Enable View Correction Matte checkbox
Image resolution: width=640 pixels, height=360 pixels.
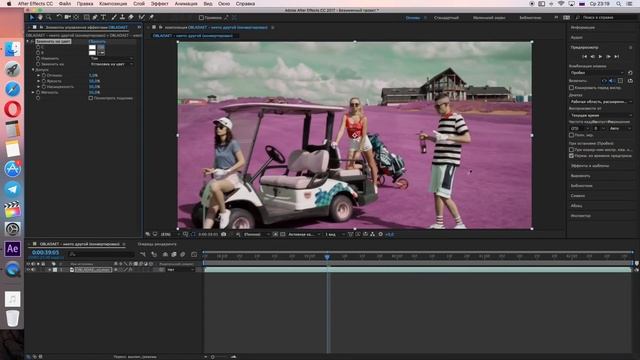point(91,98)
